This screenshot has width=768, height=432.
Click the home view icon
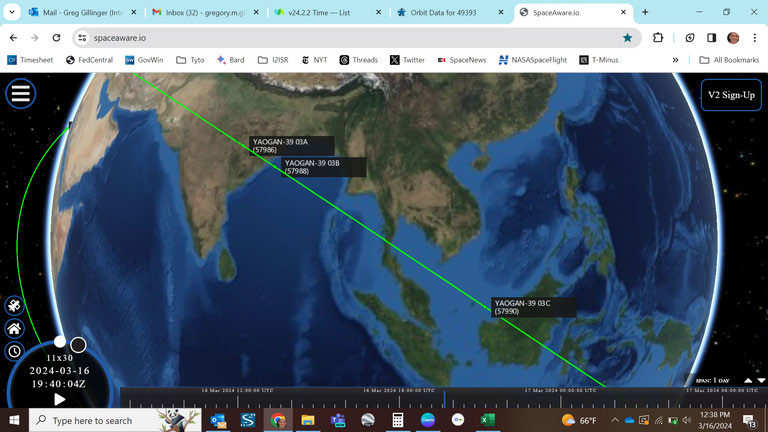tap(14, 329)
